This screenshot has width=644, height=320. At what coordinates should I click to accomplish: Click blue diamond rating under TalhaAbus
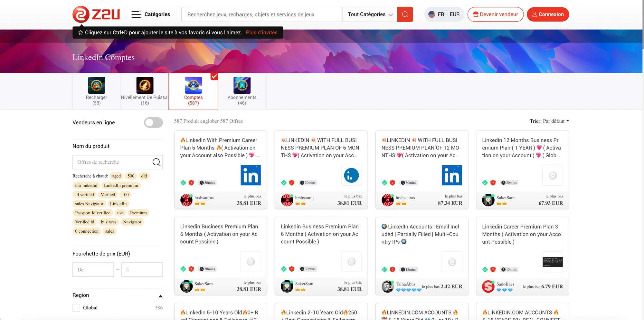tap(409, 290)
